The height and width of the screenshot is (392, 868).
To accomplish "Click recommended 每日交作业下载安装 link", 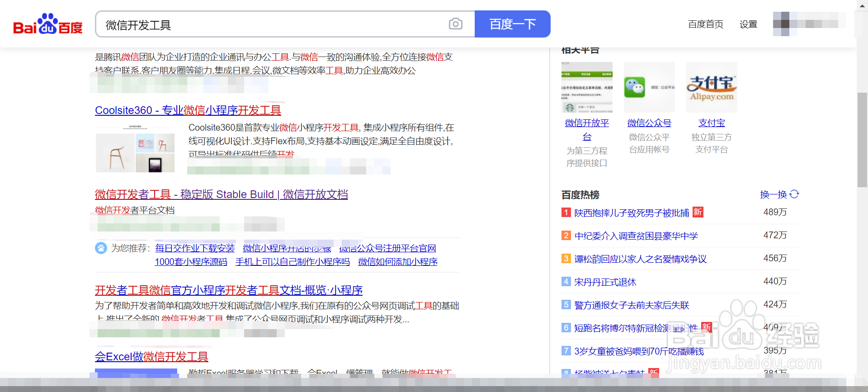I will [x=195, y=248].
